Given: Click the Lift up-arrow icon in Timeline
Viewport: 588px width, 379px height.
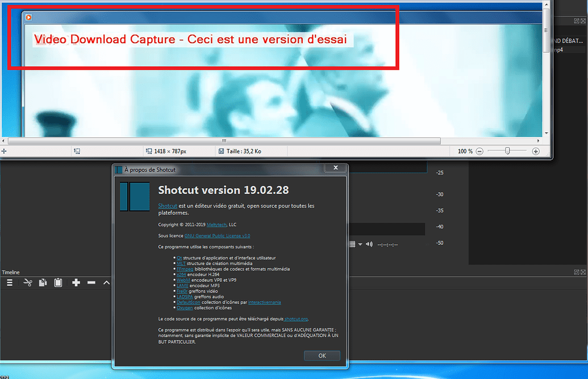Looking at the screenshot, I should pyautogui.click(x=106, y=282).
